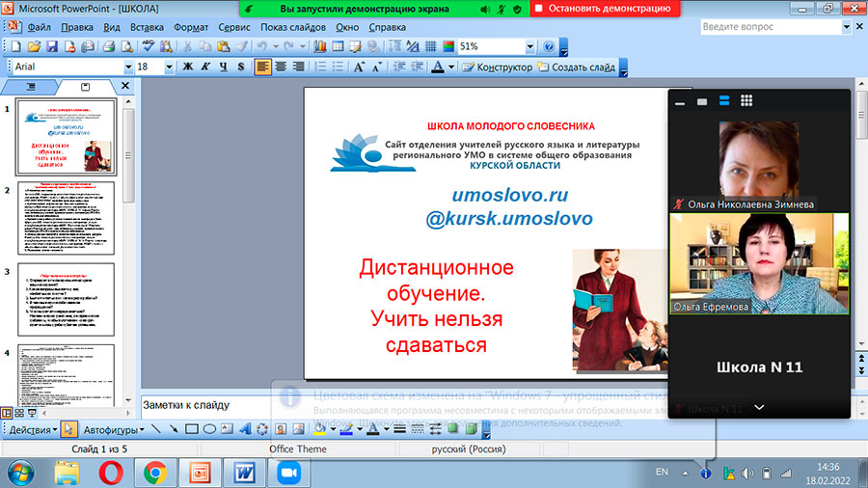Choose the Select Objects pointer tool
Image resolution: width=868 pixels, height=488 pixels.
tap(68, 429)
